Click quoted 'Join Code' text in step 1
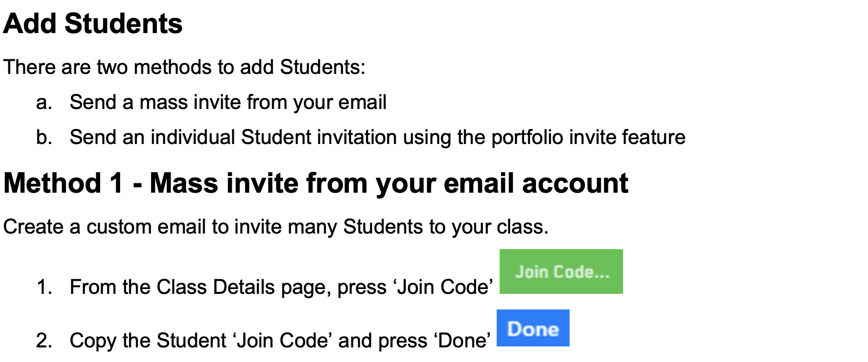 click(443, 287)
